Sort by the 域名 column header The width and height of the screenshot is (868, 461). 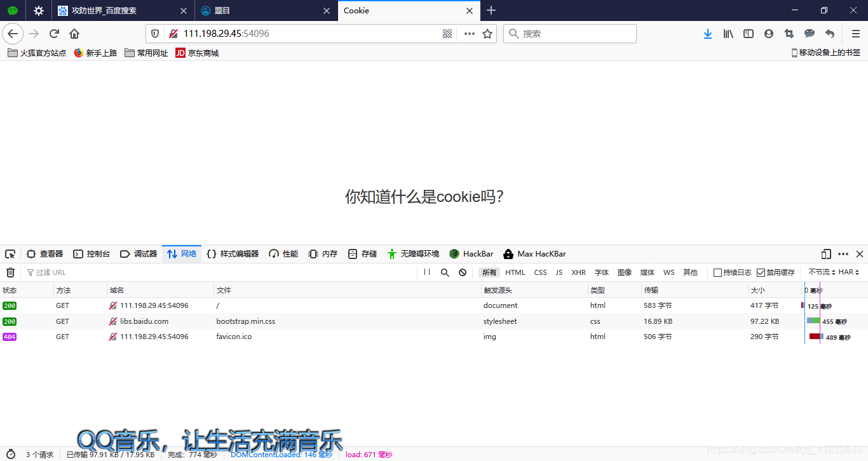pos(160,290)
